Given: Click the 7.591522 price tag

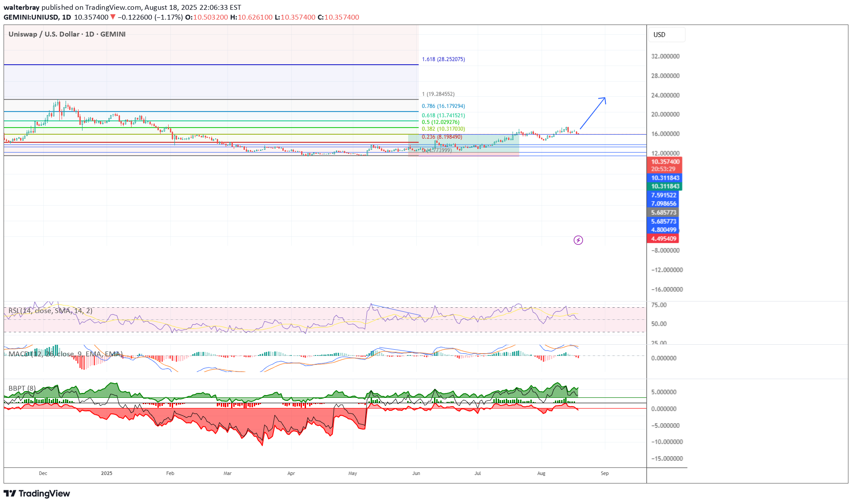Looking at the screenshot, I should (663, 195).
